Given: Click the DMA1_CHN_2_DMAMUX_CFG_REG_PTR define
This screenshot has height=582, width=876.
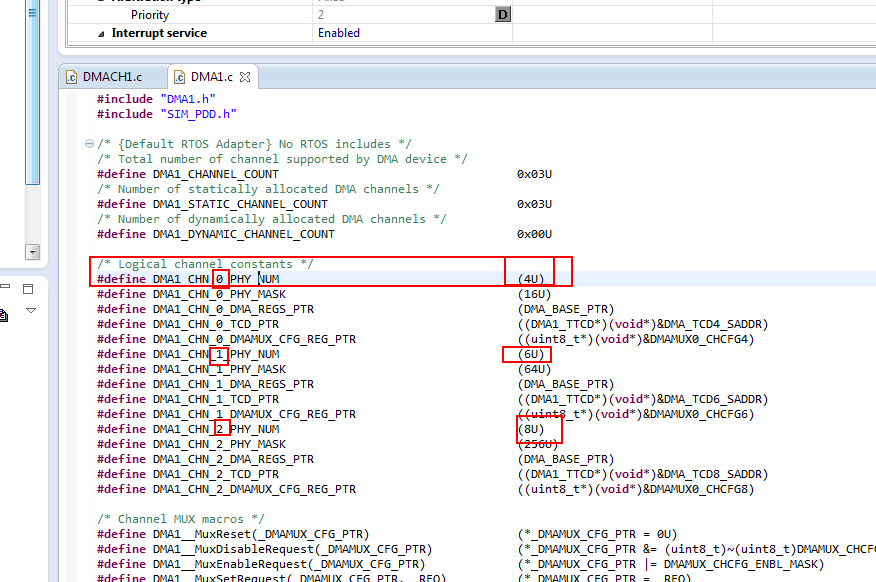Looking at the screenshot, I should [x=254, y=490].
